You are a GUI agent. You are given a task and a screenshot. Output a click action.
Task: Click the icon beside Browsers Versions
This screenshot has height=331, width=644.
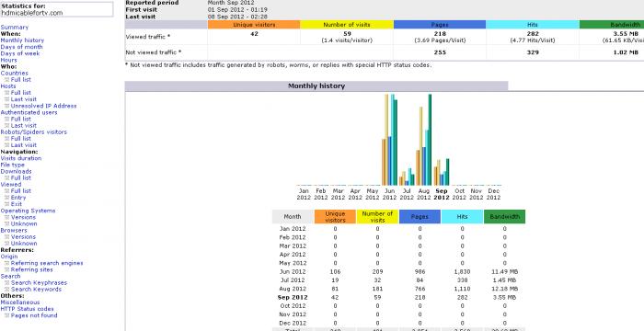tap(7, 237)
